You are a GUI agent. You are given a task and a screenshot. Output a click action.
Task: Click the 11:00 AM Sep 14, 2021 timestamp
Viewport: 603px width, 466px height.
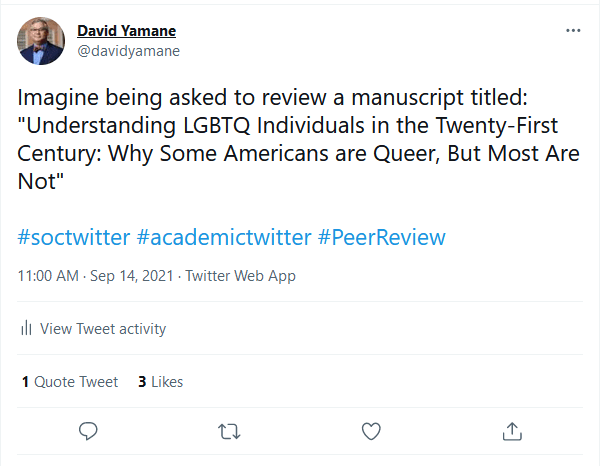click(x=94, y=276)
